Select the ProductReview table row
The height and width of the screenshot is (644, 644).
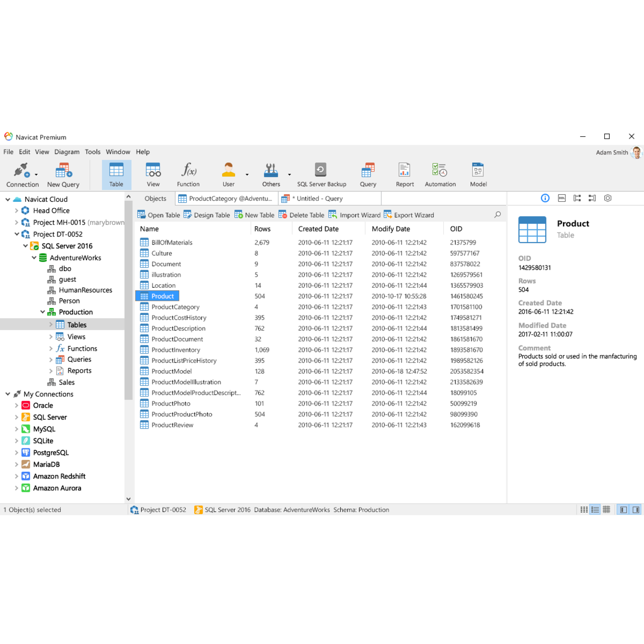320,425
